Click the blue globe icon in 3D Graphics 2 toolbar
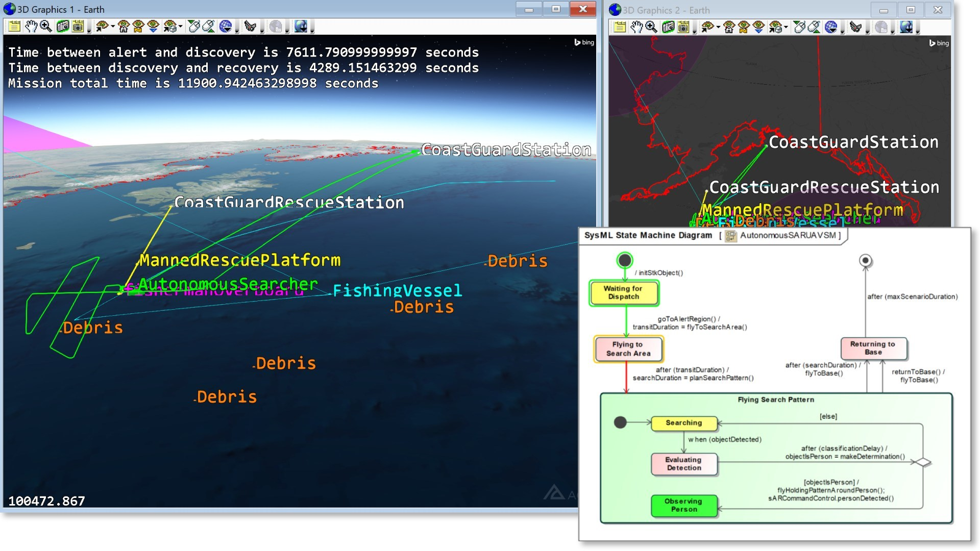Image resolution: width=980 pixels, height=551 pixels. click(831, 27)
